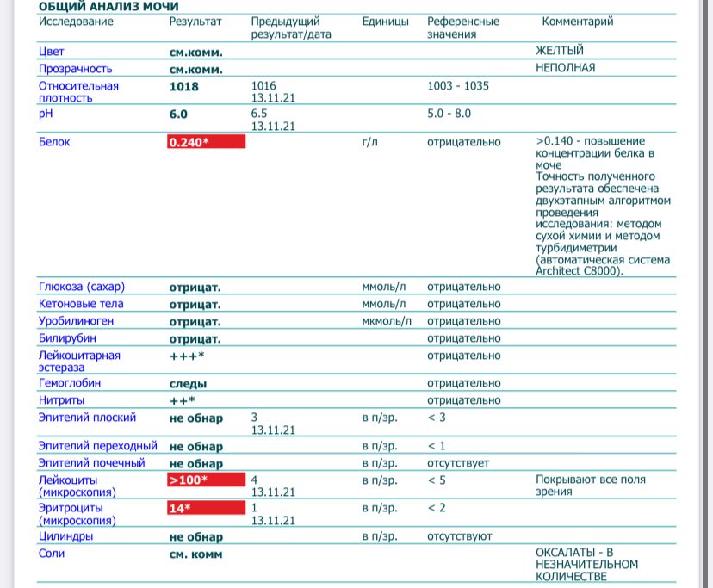Click the 'следы' hemoglobin result

[x=188, y=384]
